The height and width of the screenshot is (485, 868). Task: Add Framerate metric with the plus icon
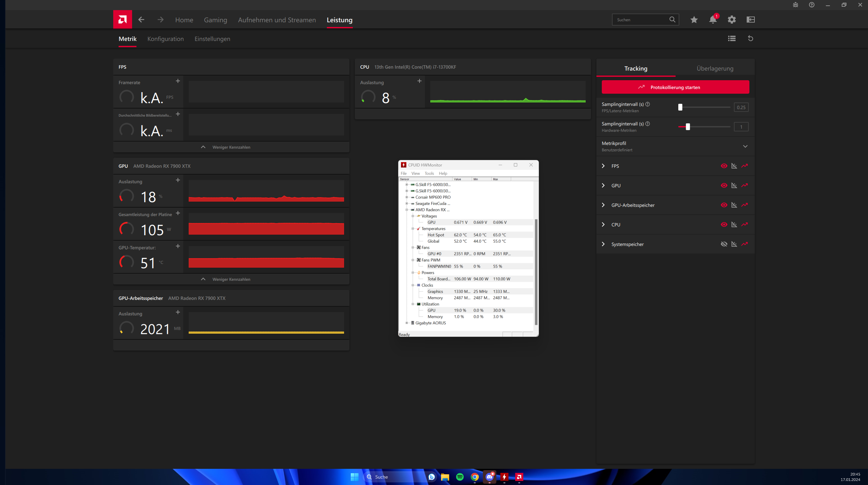[178, 81]
